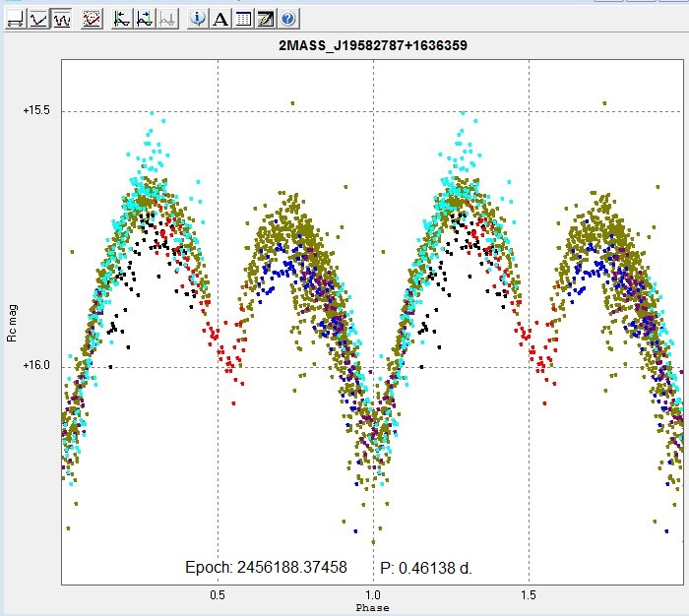Click the P: 0.46138 d. period label
Screen dimensions: 689x616
pos(426,568)
